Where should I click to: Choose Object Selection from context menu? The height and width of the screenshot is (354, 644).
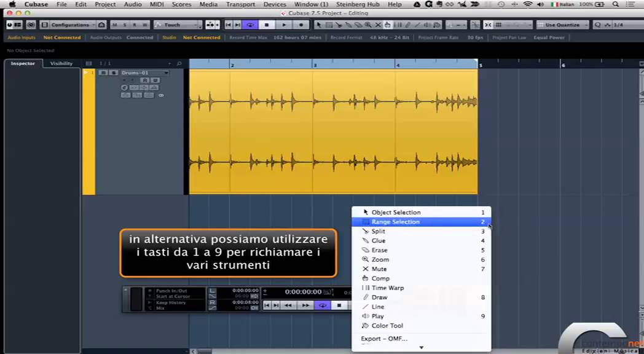pyautogui.click(x=422, y=212)
